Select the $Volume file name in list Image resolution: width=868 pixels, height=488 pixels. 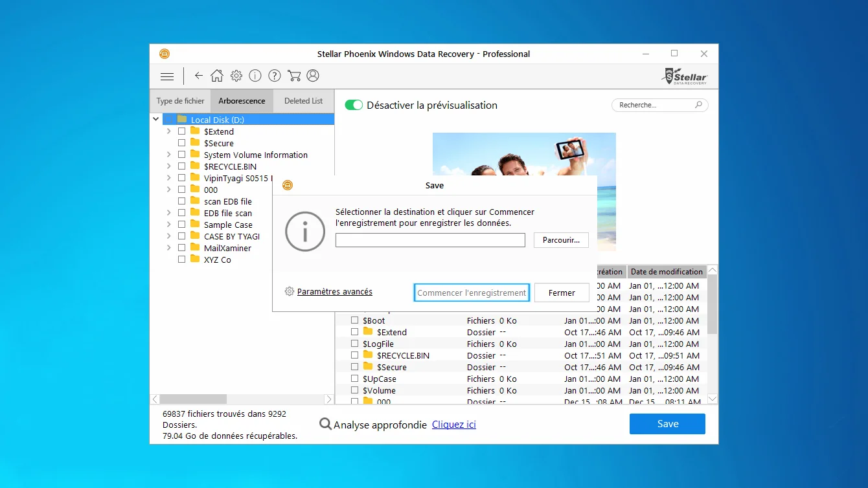click(379, 390)
